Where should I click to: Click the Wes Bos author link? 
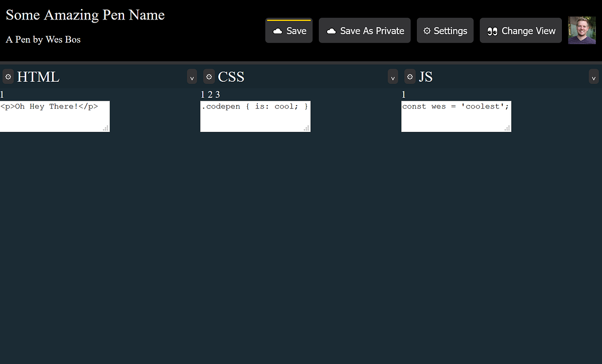point(64,39)
